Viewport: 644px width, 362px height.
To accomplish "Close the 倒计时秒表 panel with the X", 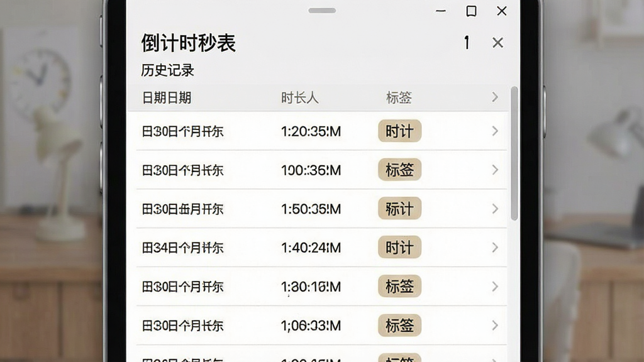I will [497, 42].
